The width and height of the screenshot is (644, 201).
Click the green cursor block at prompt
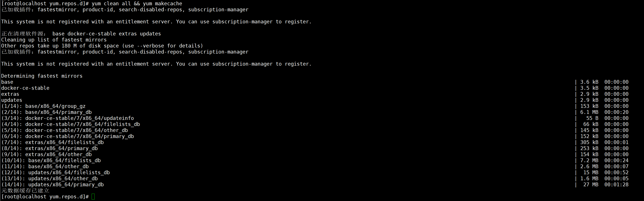[x=93, y=197]
